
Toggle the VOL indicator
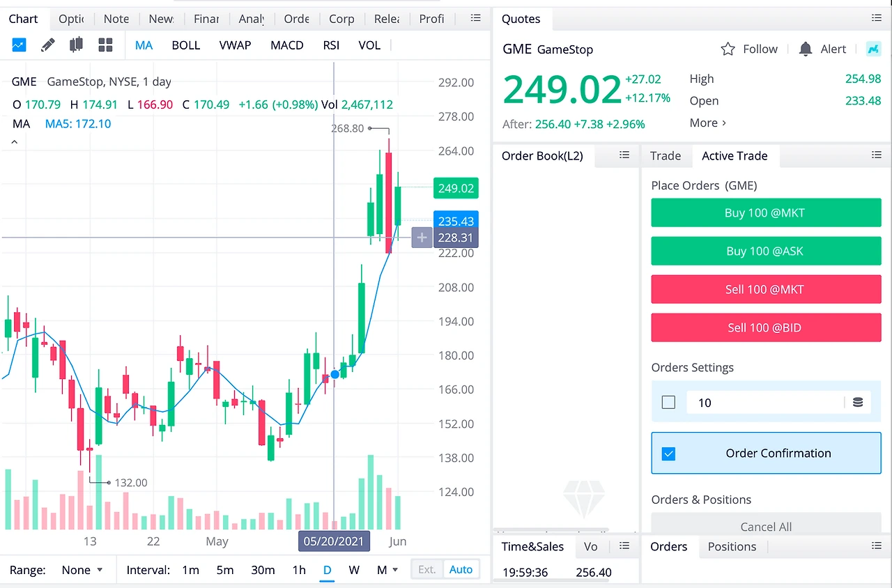(x=369, y=45)
